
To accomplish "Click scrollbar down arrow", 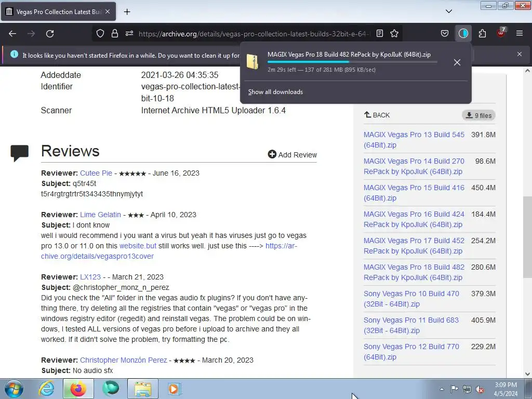I will [x=527, y=374].
